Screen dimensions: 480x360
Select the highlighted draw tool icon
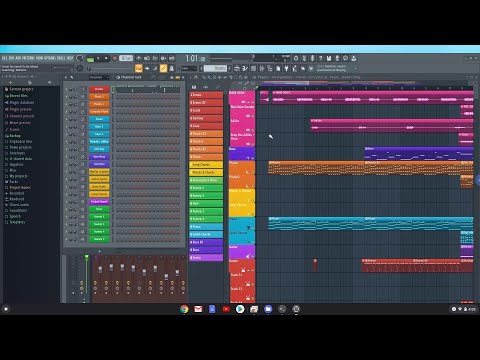(138, 68)
